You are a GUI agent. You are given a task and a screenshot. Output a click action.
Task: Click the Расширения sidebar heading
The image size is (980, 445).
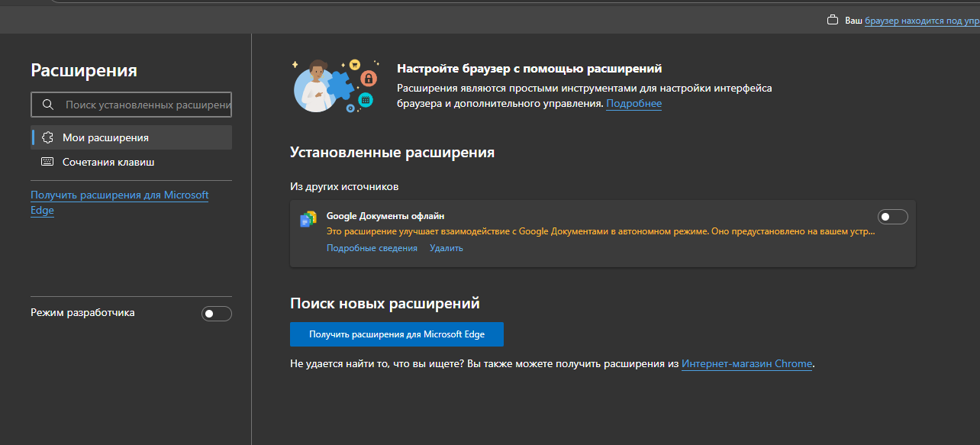(84, 70)
